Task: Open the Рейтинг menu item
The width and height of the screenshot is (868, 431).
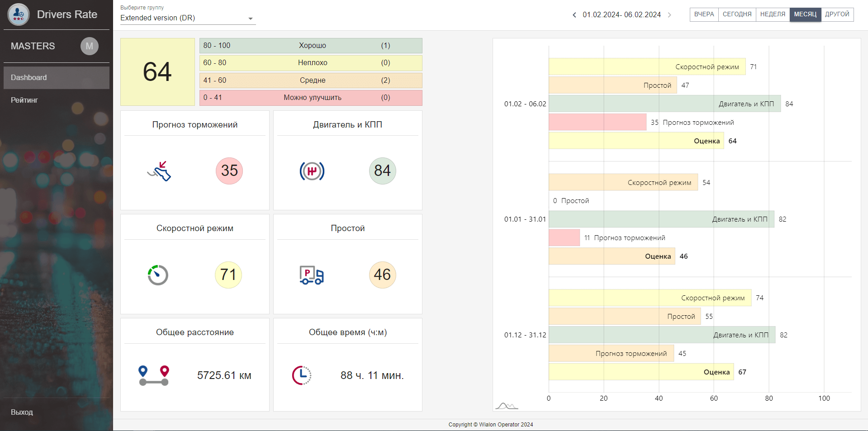Action: point(24,100)
